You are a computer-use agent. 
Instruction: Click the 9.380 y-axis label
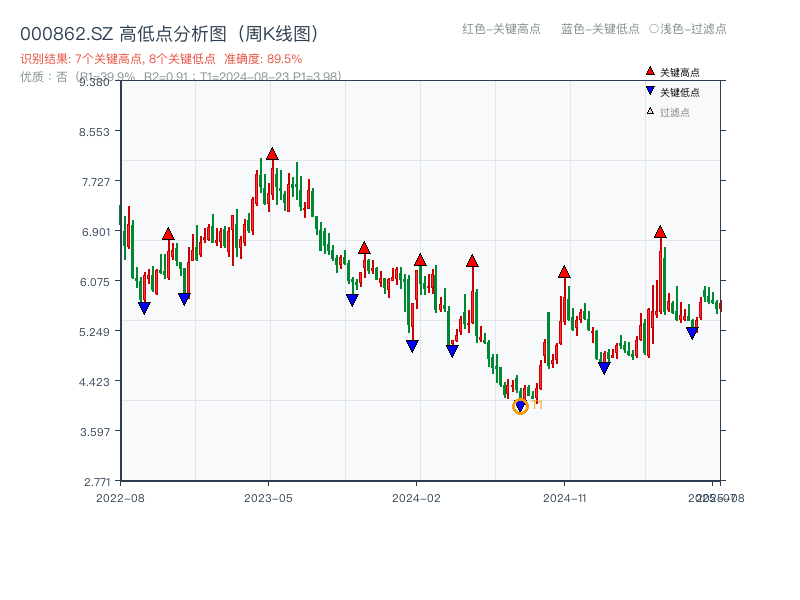pyautogui.click(x=94, y=82)
